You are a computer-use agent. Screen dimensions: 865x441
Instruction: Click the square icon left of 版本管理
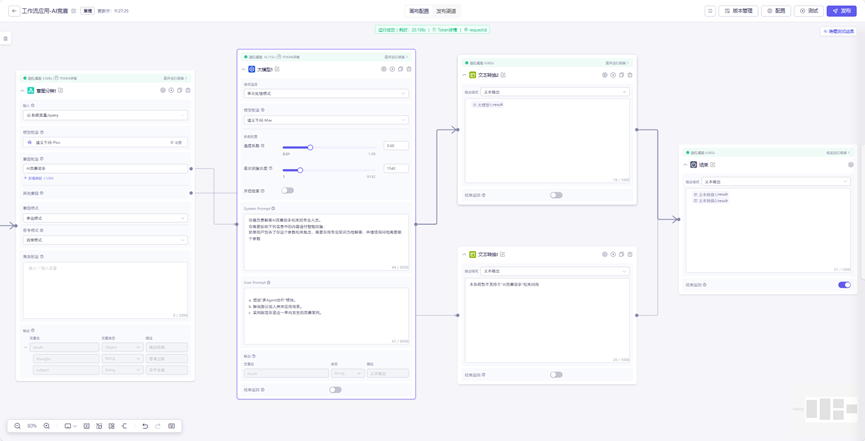pos(710,11)
